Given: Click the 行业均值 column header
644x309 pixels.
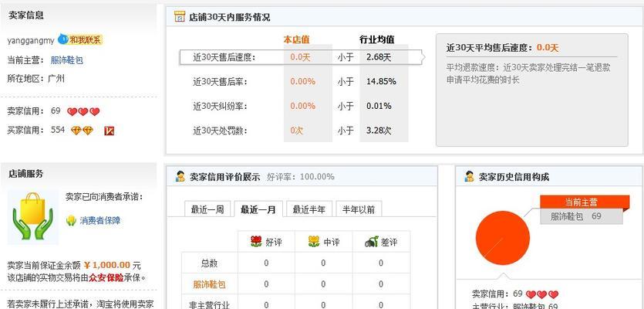Looking at the screenshot, I should click(376, 40).
